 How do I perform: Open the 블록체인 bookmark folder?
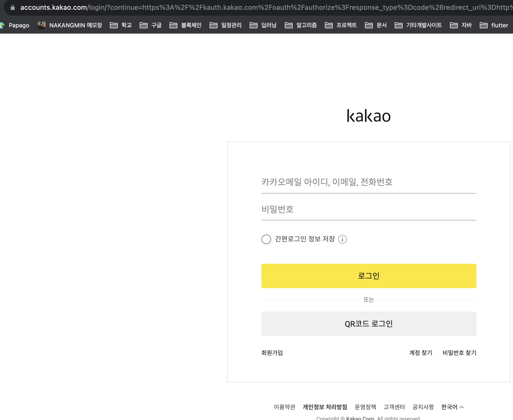[185, 25]
